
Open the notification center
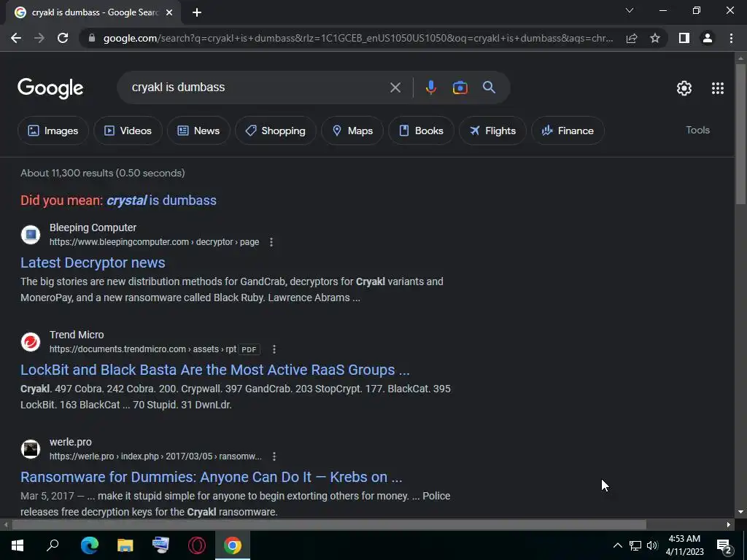[724, 545]
